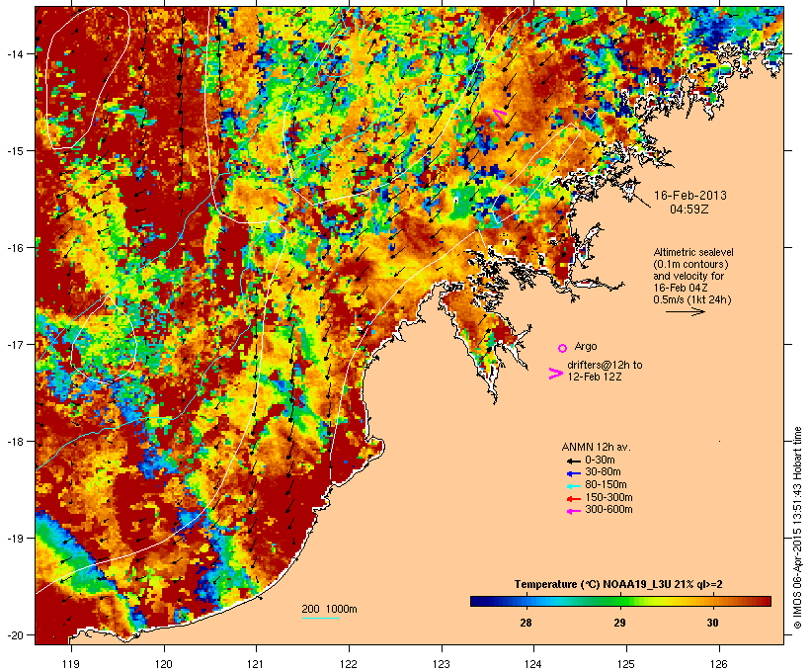
Task: Click the -17 latitude axis label
Action: point(14,344)
